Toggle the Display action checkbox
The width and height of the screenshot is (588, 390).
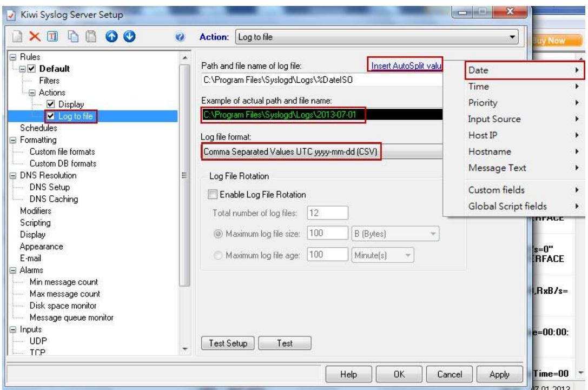pos(51,104)
